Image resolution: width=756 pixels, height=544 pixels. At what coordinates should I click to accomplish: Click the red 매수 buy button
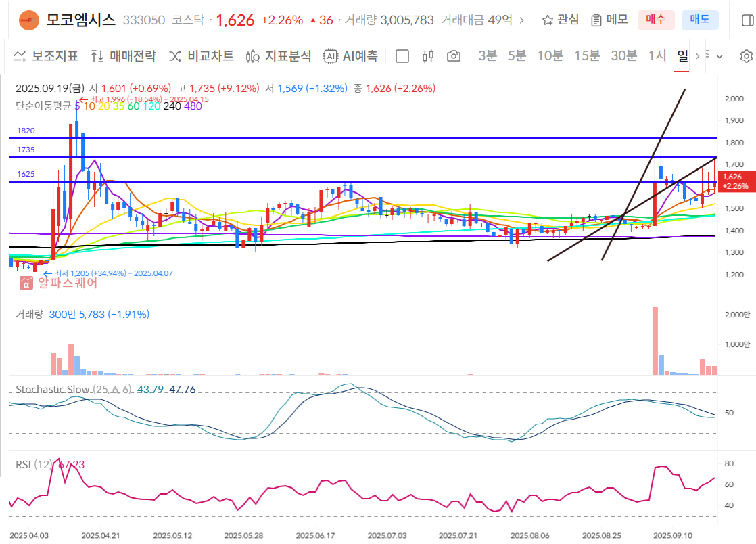[x=656, y=20]
